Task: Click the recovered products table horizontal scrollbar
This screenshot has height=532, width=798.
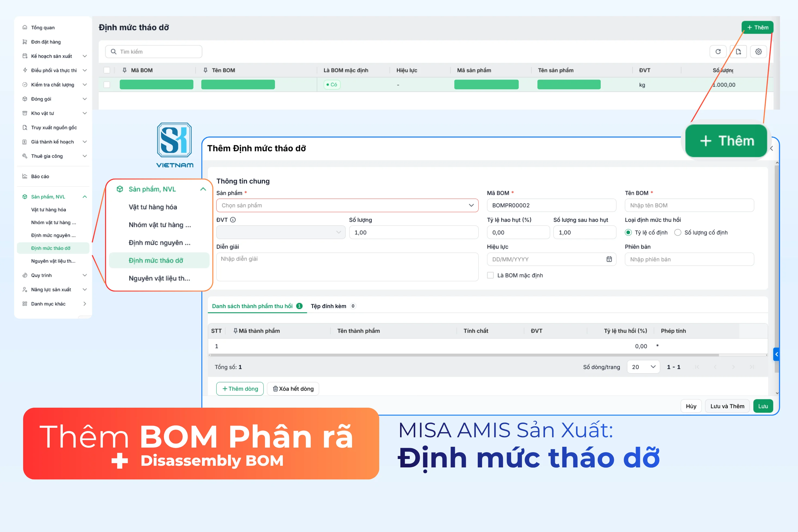Action: coord(464,355)
